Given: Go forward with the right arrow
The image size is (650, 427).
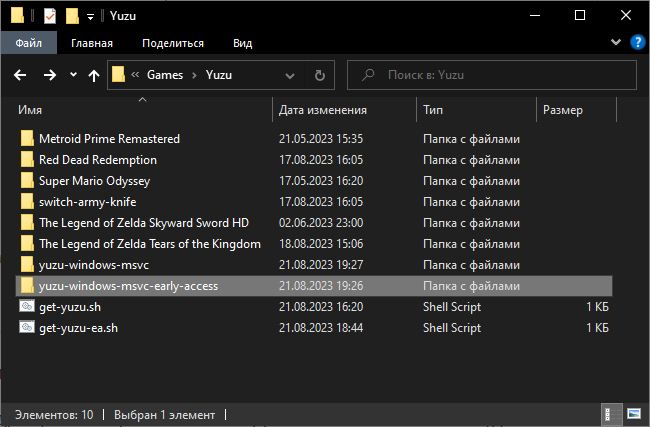Looking at the screenshot, I should click(x=50, y=75).
